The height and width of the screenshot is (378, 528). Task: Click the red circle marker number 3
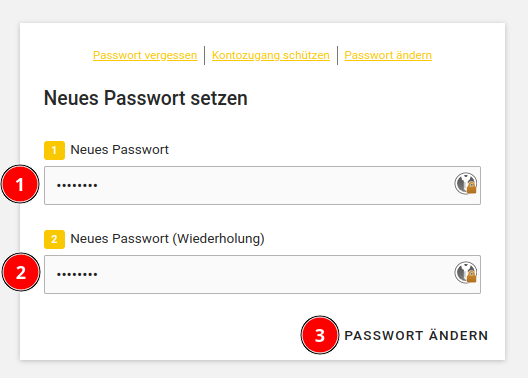coord(320,335)
